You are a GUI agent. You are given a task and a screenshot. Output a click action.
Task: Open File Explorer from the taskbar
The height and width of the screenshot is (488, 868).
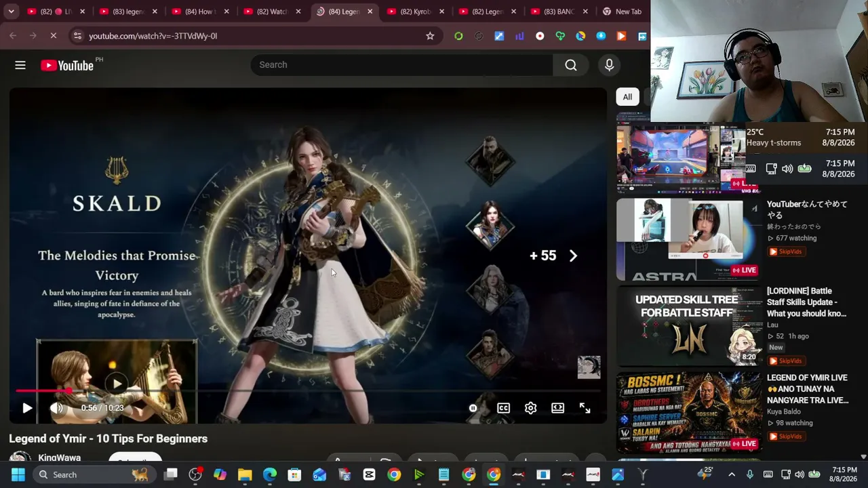pos(245,475)
